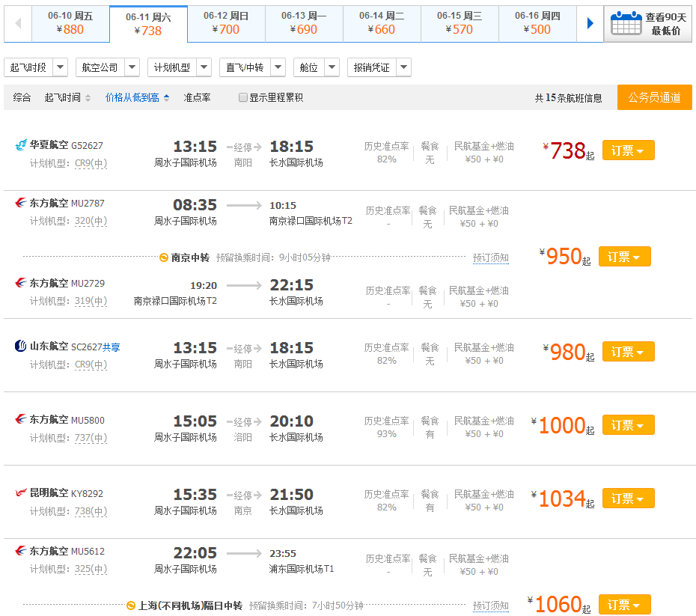Image resolution: width=696 pixels, height=616 pixels.
Task: Select the 06-12 周日 date tab
Action: pos(226,23)
